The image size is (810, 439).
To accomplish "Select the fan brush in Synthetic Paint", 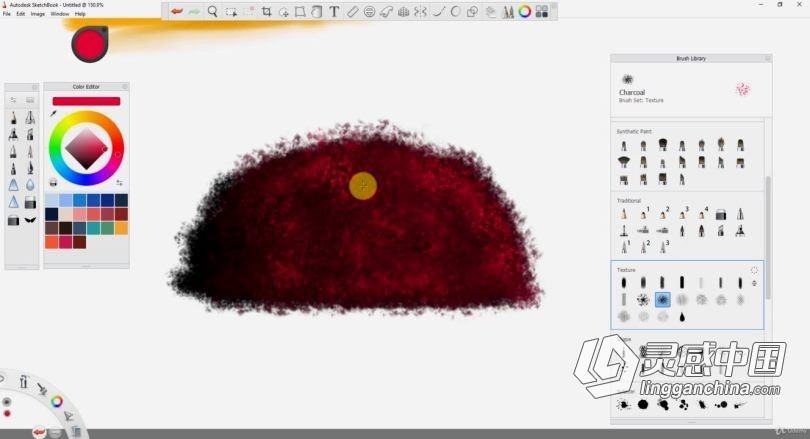I will (624, 163).
